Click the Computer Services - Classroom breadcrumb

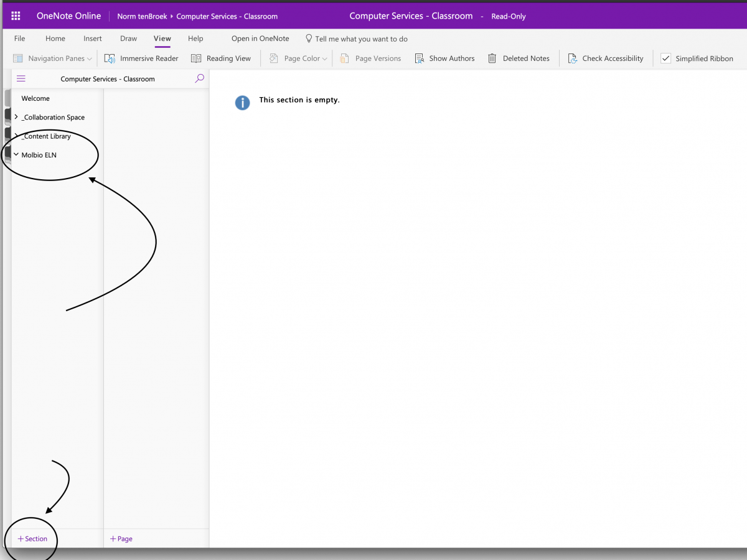[x=227, y=16]
